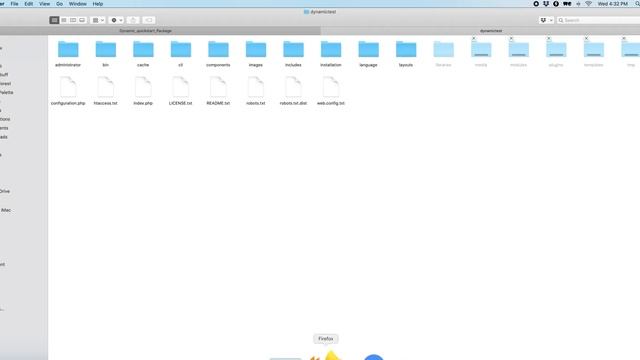
Task: Cancel copying of the templates folder
Action: point(587,38)
